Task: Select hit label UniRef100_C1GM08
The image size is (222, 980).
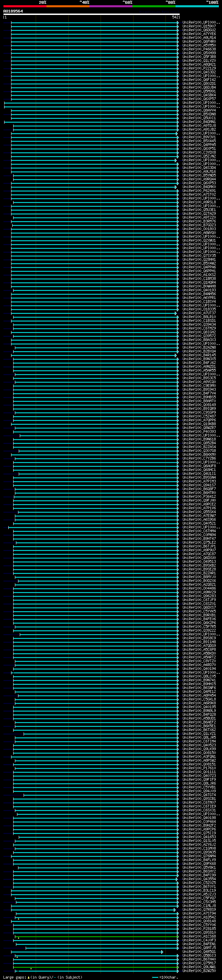Action: pos(199,848)
